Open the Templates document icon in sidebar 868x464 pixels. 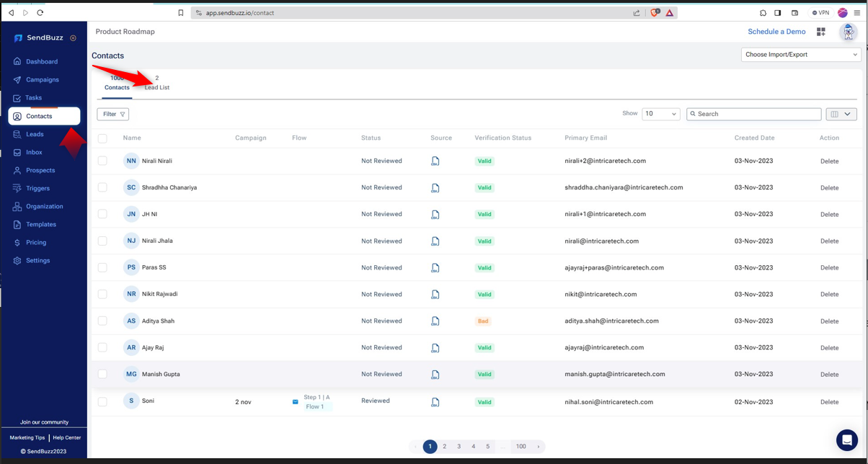(17, 224)
